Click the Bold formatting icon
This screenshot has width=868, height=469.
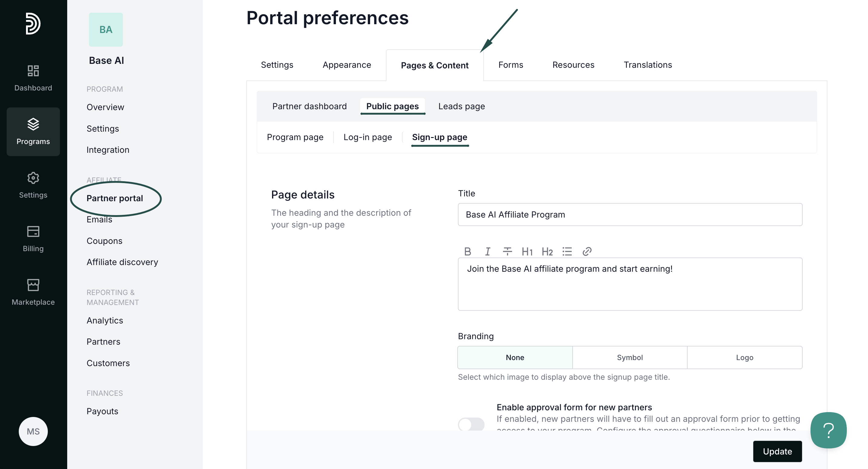point(467,251)
